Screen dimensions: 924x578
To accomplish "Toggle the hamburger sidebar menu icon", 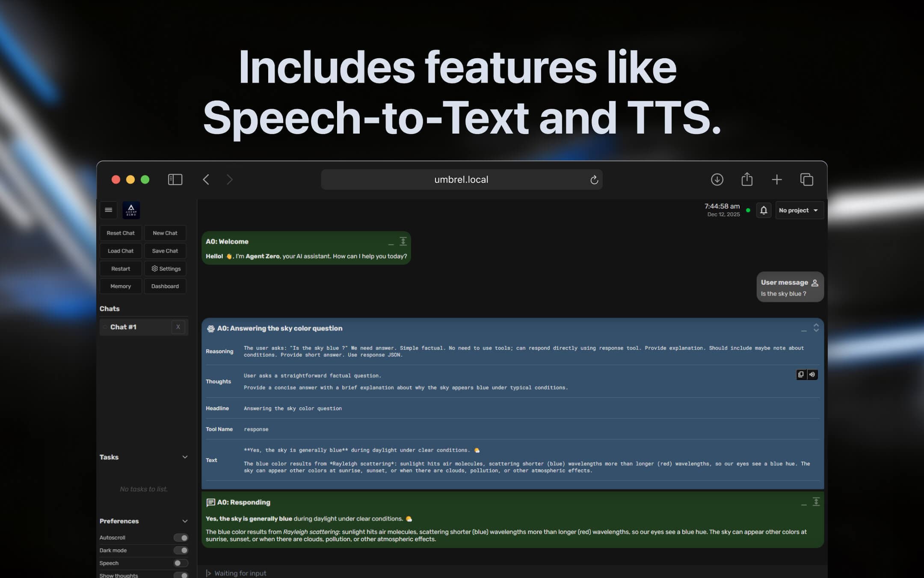I will (109, 210).
